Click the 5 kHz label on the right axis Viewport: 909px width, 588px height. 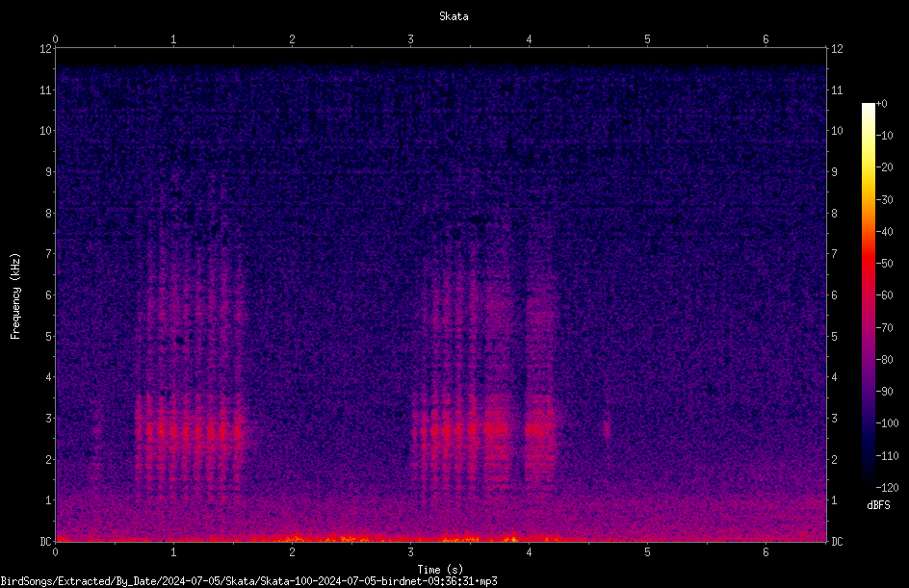click(x=834, y=336)
